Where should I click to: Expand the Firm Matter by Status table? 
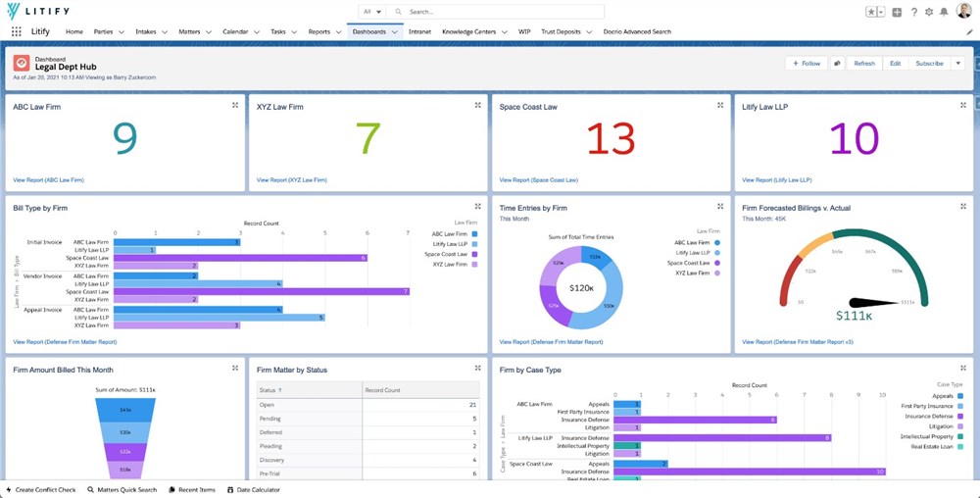point(477,368)
